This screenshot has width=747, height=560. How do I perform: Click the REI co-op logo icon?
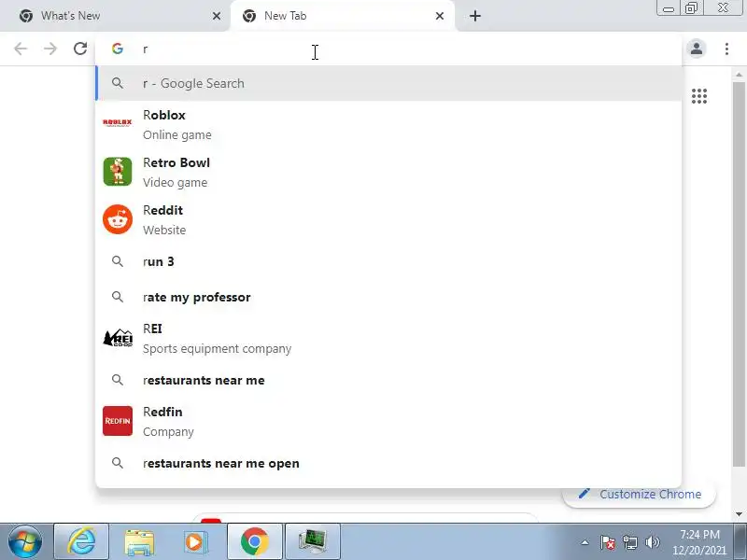(x=118, y=338)
